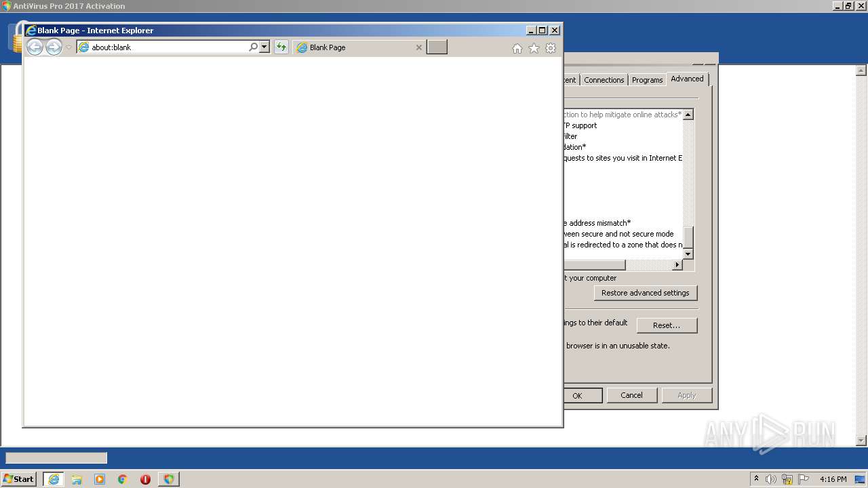The image size is (868, 488).
Task: Click Show desktop button by the clock
Action: coord(861,479)
